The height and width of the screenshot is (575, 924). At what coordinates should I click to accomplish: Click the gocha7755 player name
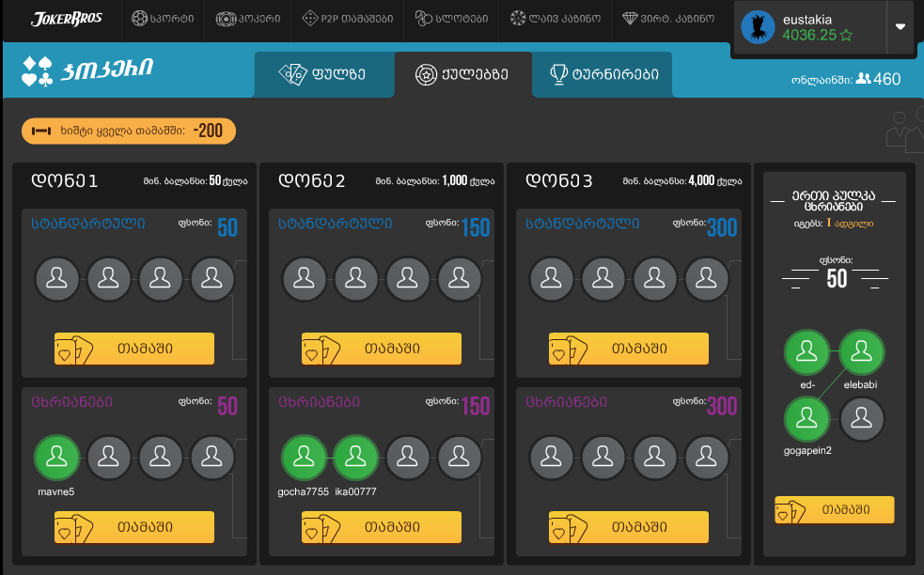point(303,492)
